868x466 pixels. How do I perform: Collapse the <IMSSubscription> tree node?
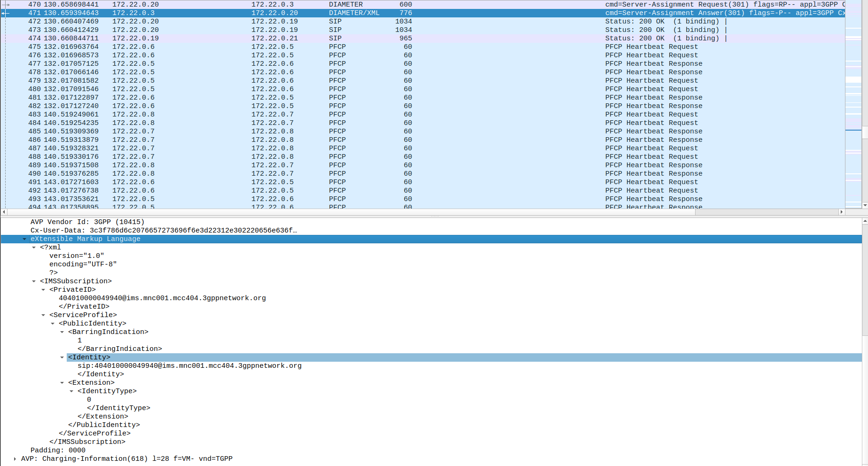[34, 281]
